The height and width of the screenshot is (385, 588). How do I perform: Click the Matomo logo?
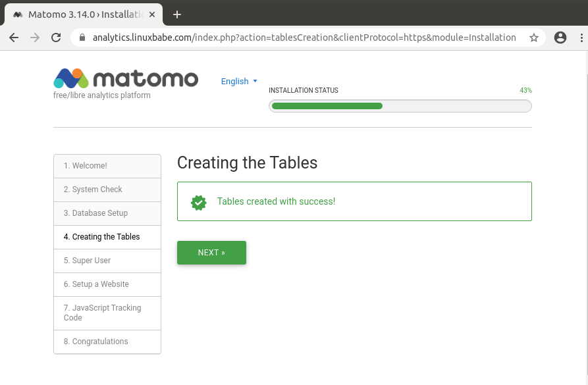point(125,78)
